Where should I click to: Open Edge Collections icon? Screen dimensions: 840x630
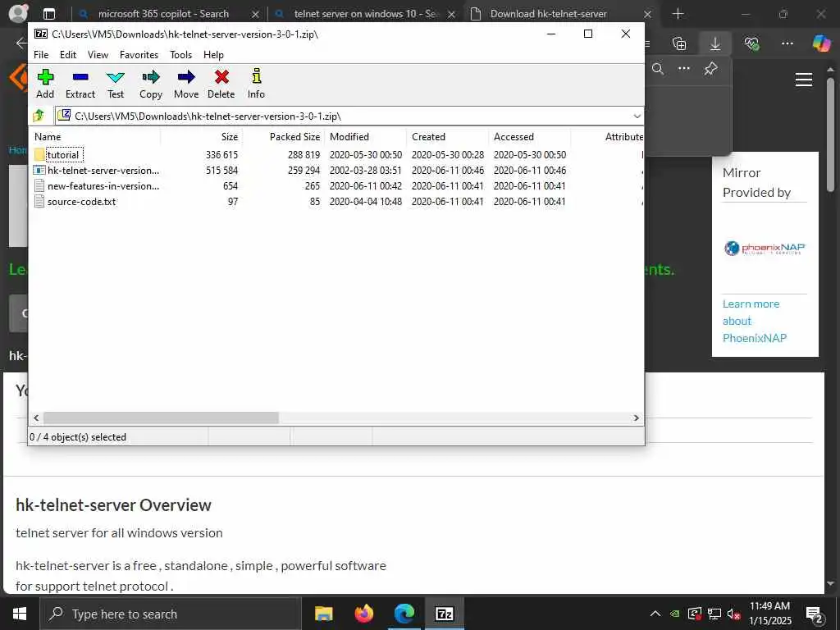(x=679, y=43)
